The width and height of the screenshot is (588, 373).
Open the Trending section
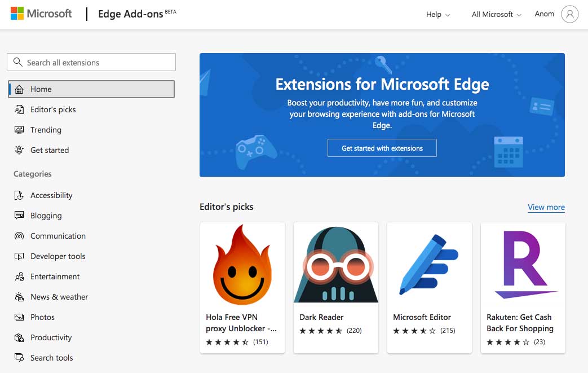[x=46, y=130]
